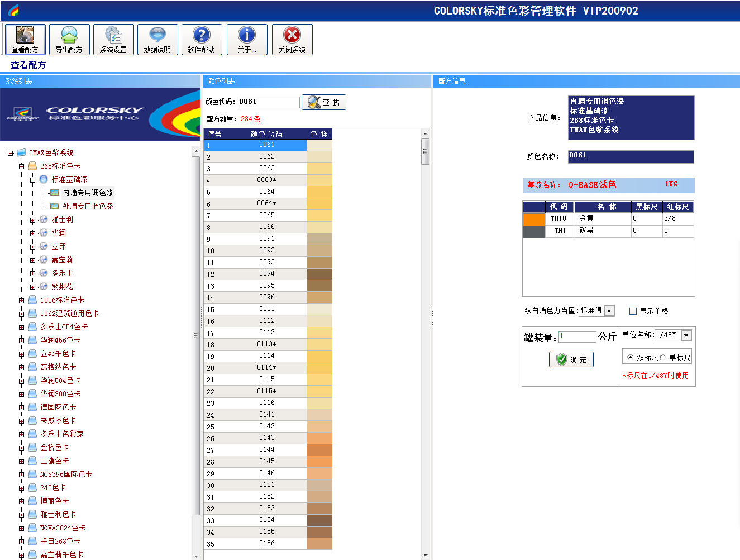This screenshot has width=740, height=560.
Task: Click the orange TH10 金黄 swatch
Action: point(534,219)
